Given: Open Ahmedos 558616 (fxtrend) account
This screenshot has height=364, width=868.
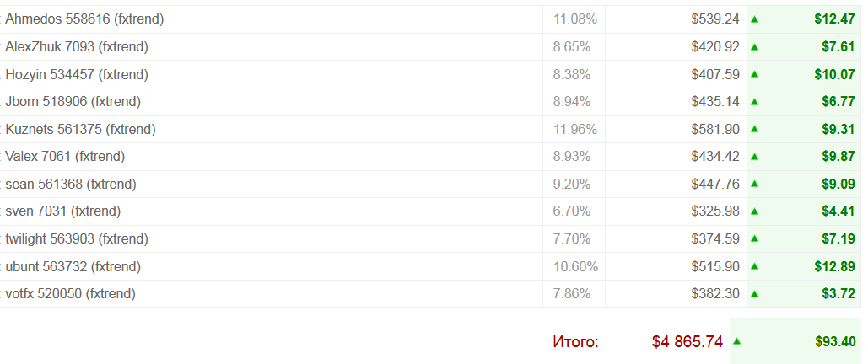Looking at the screenshot, I should (84, 19).
